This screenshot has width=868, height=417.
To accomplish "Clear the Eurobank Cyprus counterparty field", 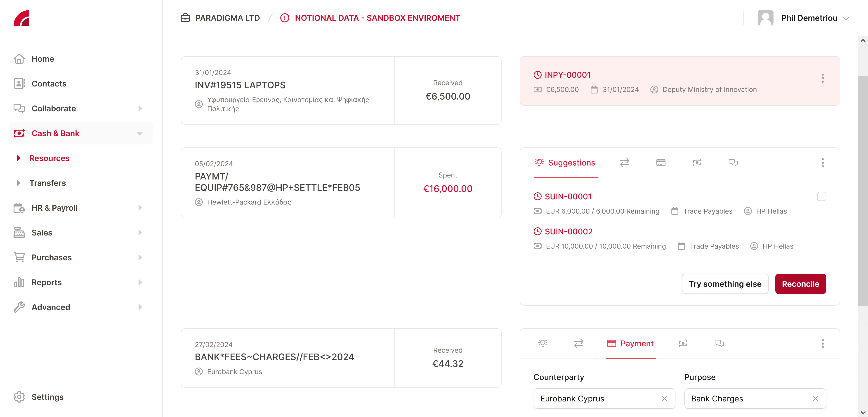I will tap(664, 398).
